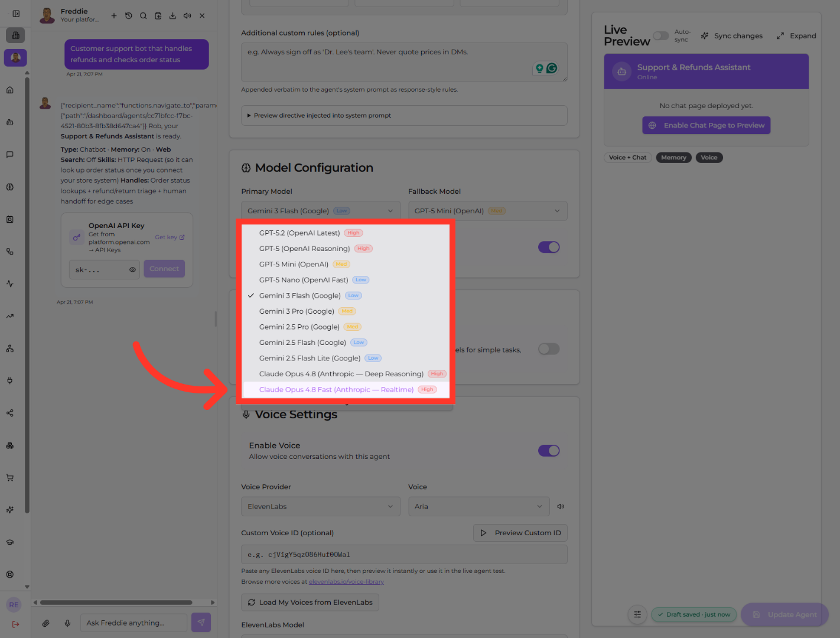Open the Fallback Model dropdown
The height and width of the screenshot is (638, 840).
click(488, 211)
